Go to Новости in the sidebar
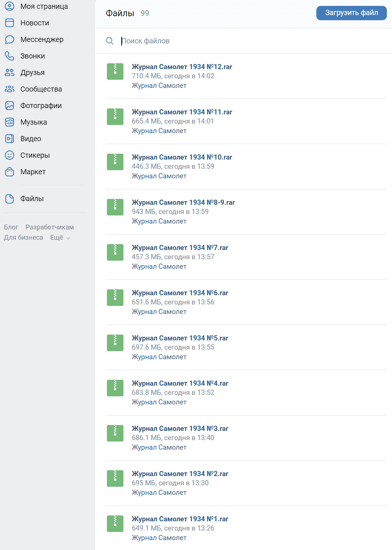This screenshot has width=392, height=550. coord(35,23)
